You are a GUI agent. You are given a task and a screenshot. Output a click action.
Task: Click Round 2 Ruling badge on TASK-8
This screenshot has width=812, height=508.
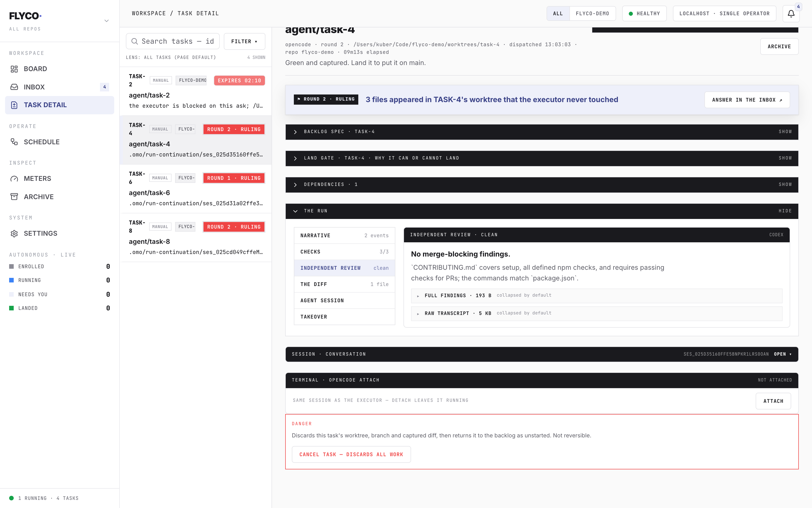[x=233, y=227]
